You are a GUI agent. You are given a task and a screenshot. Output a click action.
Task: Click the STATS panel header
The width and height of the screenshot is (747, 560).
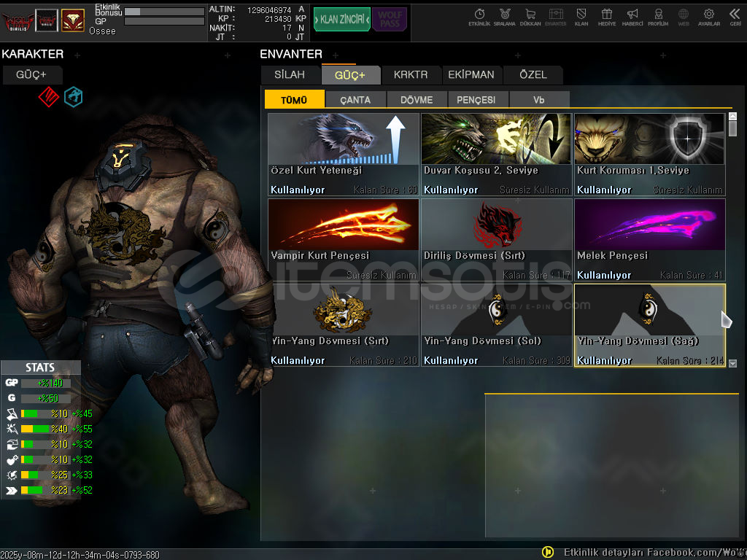(x=41, y=367)
